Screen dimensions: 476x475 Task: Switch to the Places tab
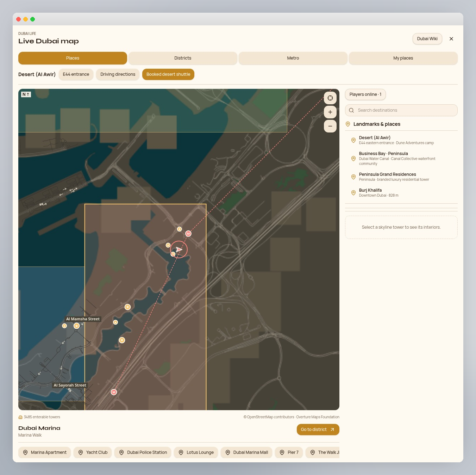[73, 58]
